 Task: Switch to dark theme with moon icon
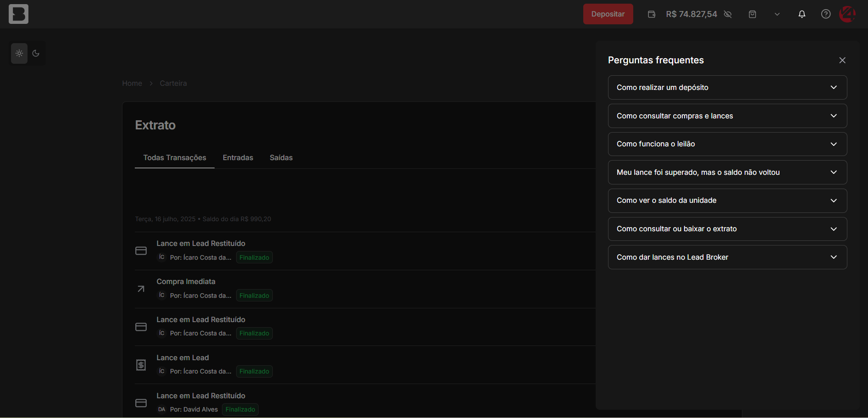[x=36, y=53]
